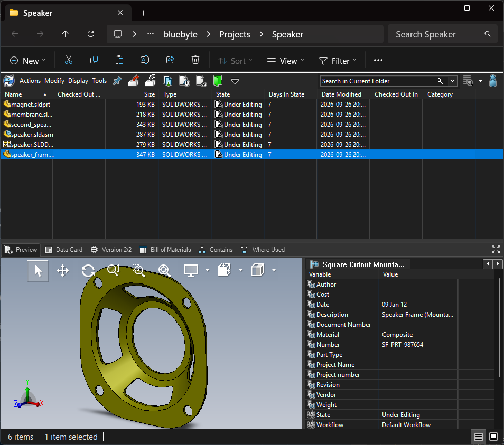Image resolution: width=504 pixels, height=445 pixels.
Task: Sort by the Name column header
Action: (26, 94)
